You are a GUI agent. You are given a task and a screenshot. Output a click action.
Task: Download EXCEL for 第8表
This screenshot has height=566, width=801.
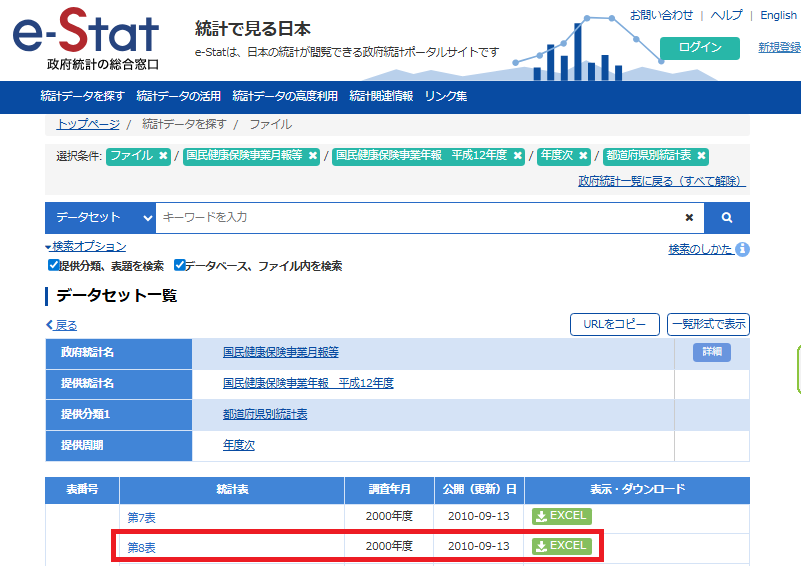[x=562, y=546]
